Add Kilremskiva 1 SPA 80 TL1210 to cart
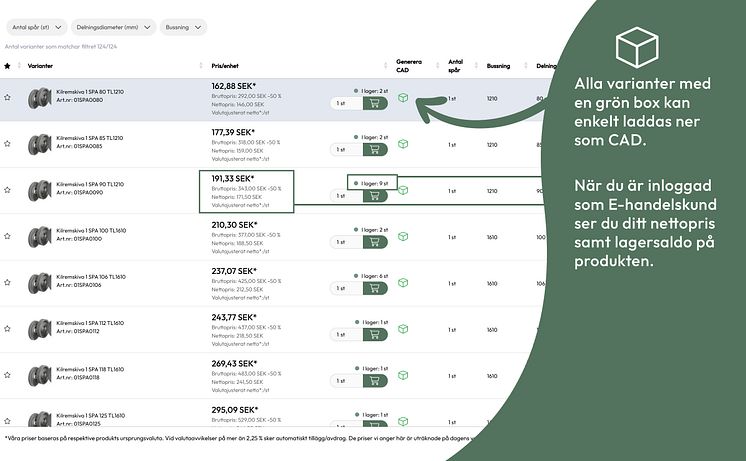746x461 pixels. [x=376, y=102]
